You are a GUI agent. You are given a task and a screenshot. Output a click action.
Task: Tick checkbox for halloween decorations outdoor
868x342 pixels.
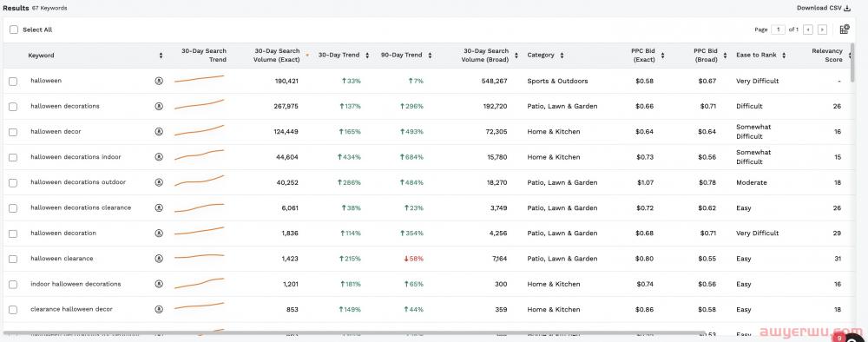(x=13, y=182)
